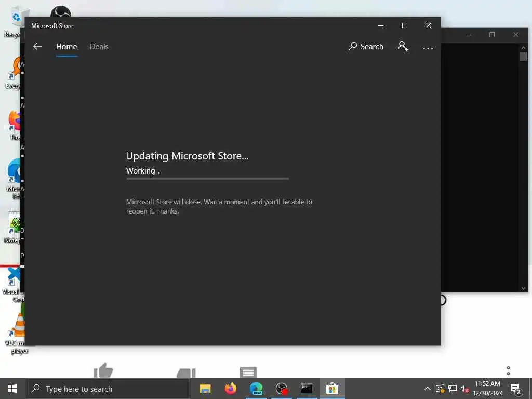Open the Action Center notifications icon
The height and width of the screenshot is (399, 532).
[x=516, y=389]
